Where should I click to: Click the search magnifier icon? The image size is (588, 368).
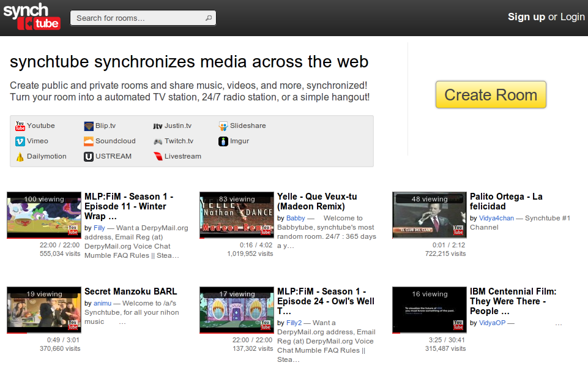coord(209,18)
